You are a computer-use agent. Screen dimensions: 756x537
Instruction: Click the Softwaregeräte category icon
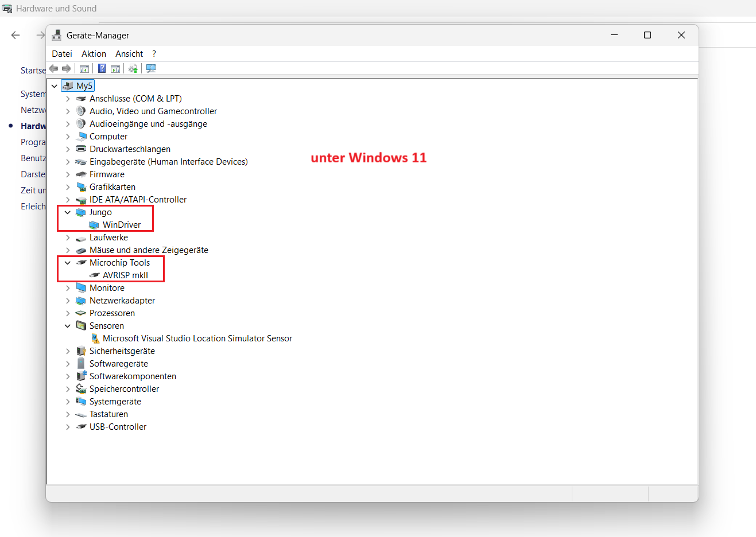point(81,364)
